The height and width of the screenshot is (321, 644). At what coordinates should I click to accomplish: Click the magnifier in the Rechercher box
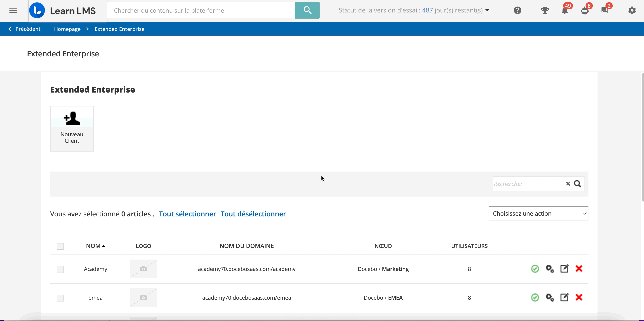(577, 184)
